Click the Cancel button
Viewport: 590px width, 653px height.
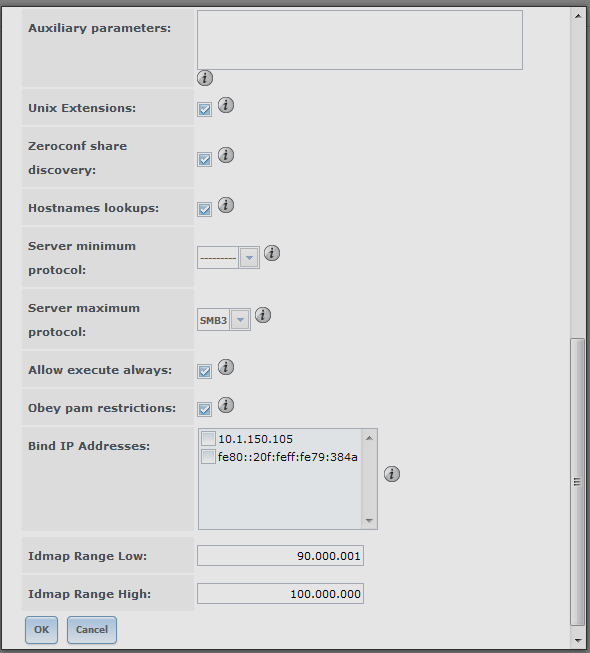92,630
